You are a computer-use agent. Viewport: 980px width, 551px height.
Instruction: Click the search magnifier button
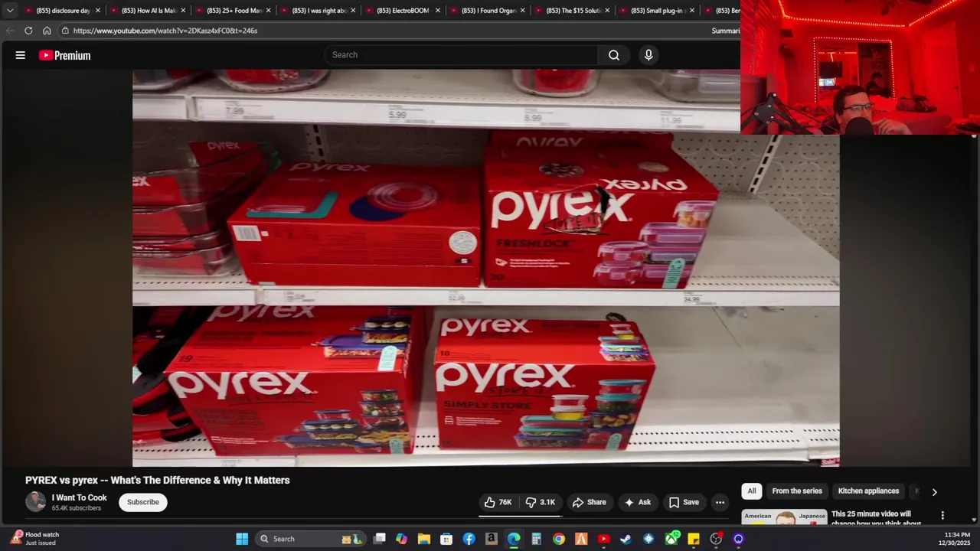point(614,55)
